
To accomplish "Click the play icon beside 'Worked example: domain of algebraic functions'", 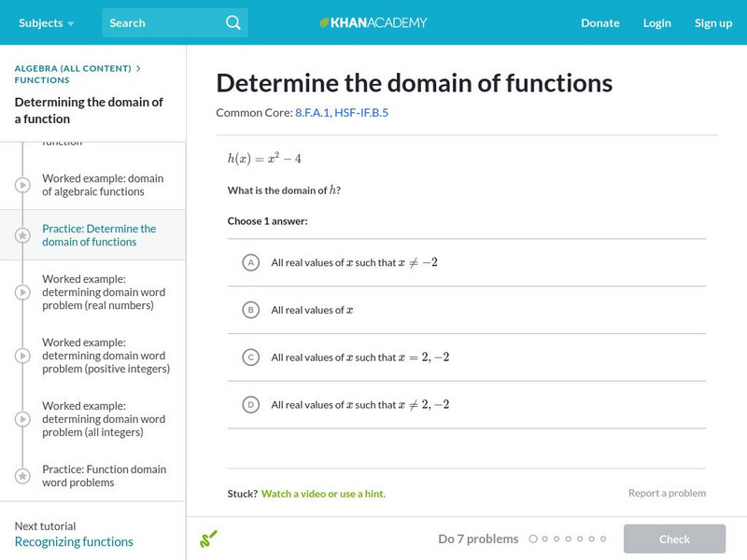I will coord(22,184).
